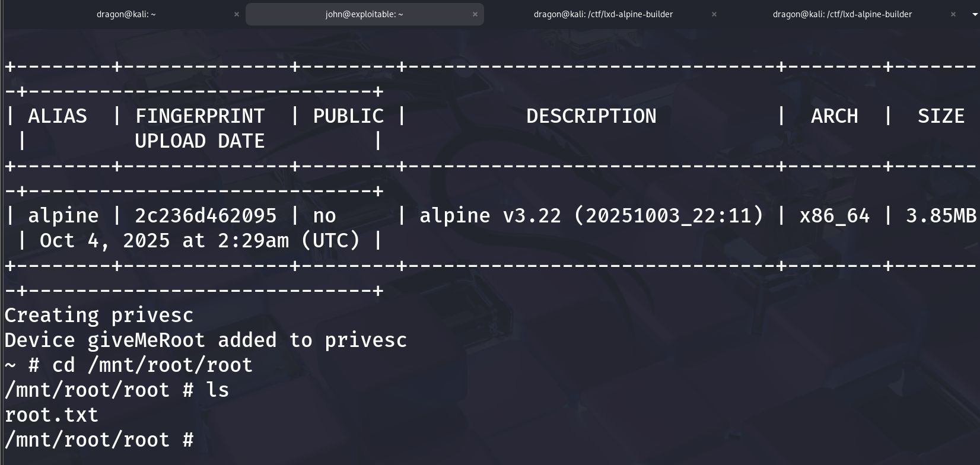This screenshot has width=980, height=465.
Task: Click the DESCRIPTION column header
Action: pyautogui.click(x=591, y=116)
